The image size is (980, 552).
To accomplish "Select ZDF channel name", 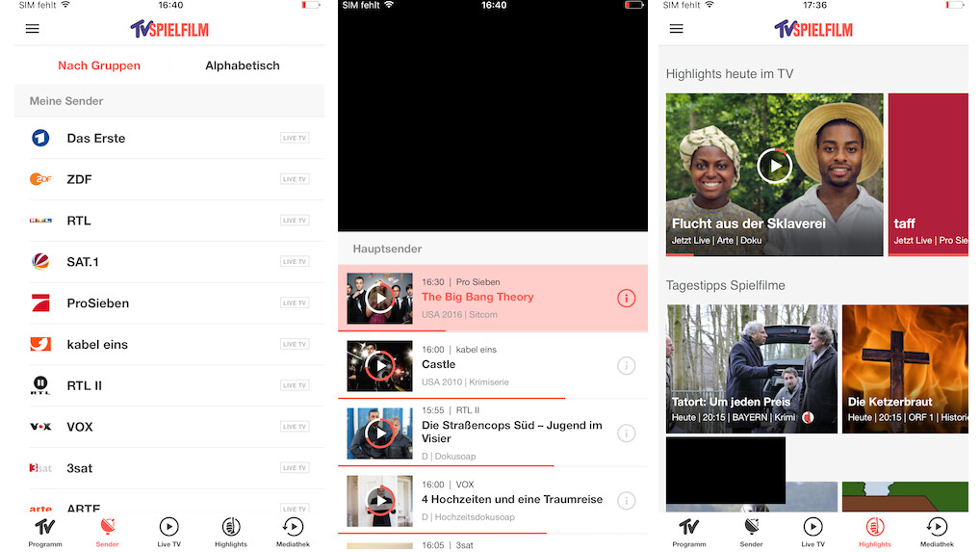I will point(79,179).
